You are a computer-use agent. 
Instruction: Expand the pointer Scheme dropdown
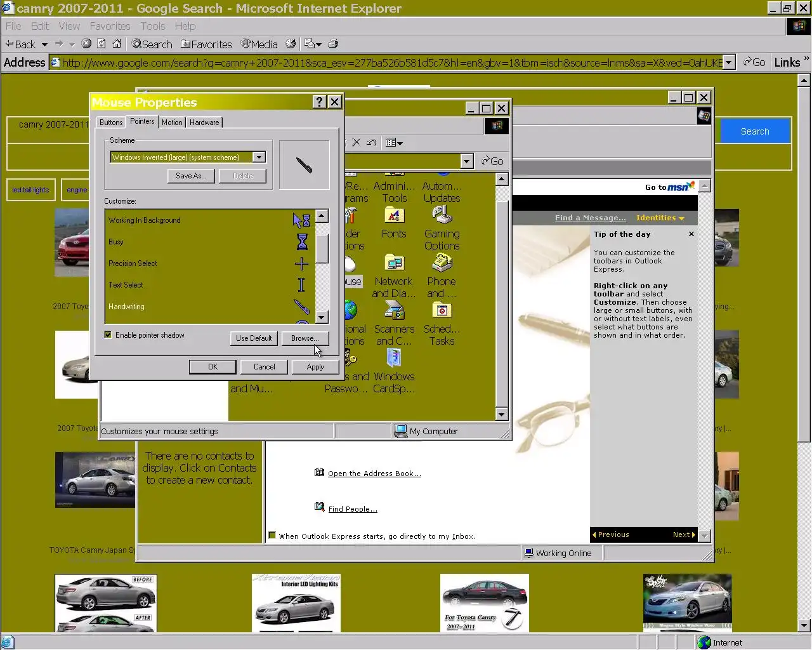(259, 157)
